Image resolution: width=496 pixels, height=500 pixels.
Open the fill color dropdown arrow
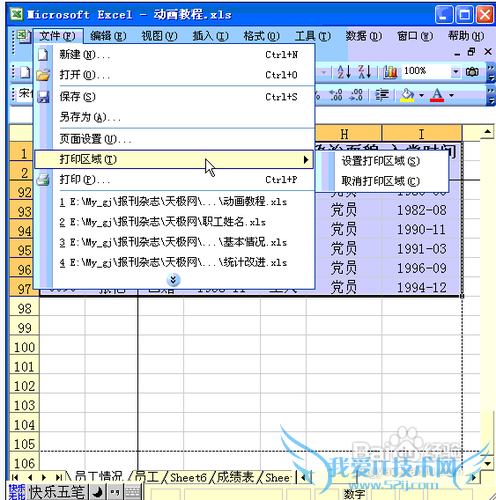point(422,96)
